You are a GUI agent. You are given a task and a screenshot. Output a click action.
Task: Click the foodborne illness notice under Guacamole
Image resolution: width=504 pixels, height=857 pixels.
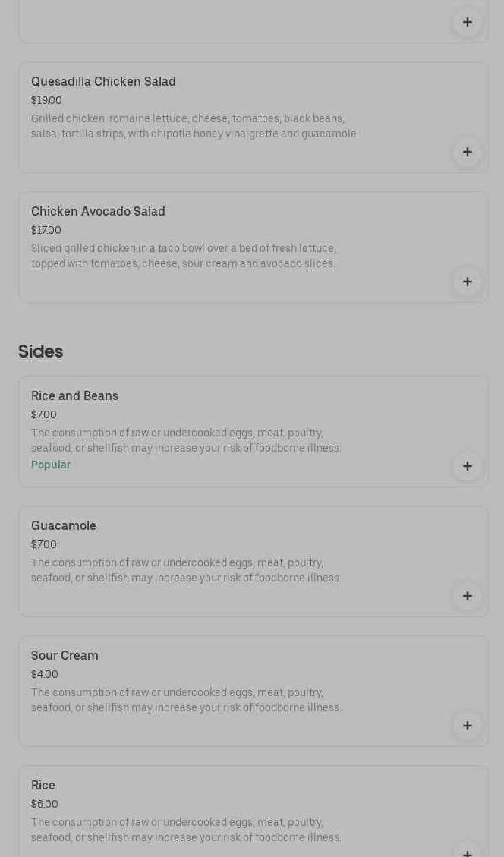pyautogui.click(x=186, y=570)
